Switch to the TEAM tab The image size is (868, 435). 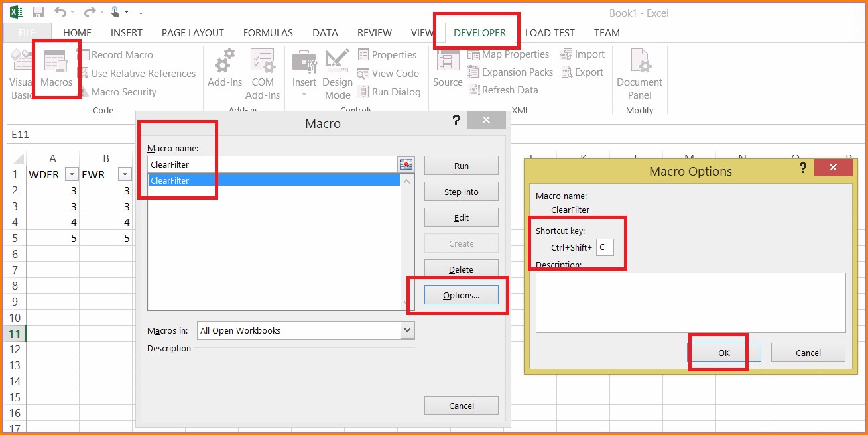point(607,32)
